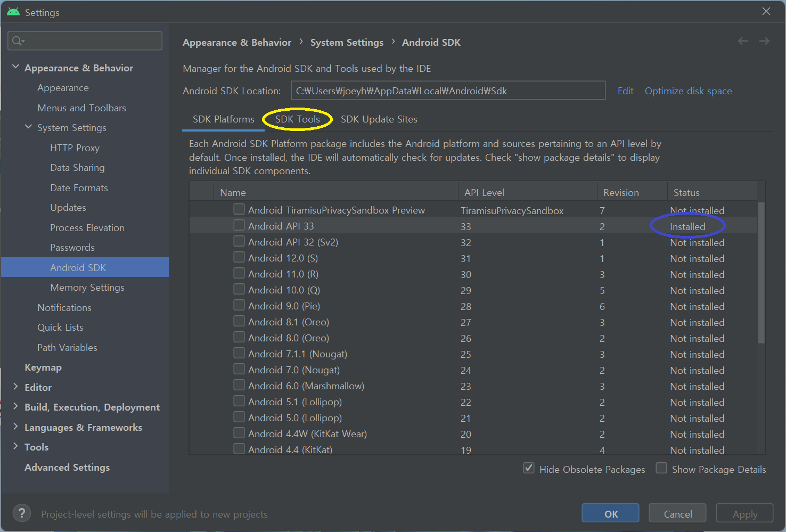Open Memory Settings page
Viewport: 786px width, 532px height.
pyautogui.click(x=87, y=288)
